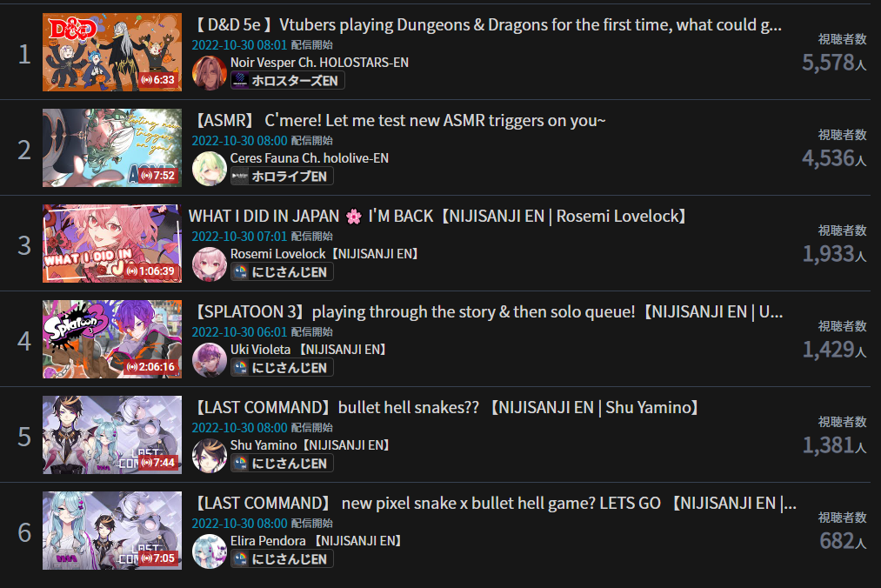881x588 pixels.
Task: Open Shu Yamino's LAST COMMAND thumbnail
Action: coord(112,435)
